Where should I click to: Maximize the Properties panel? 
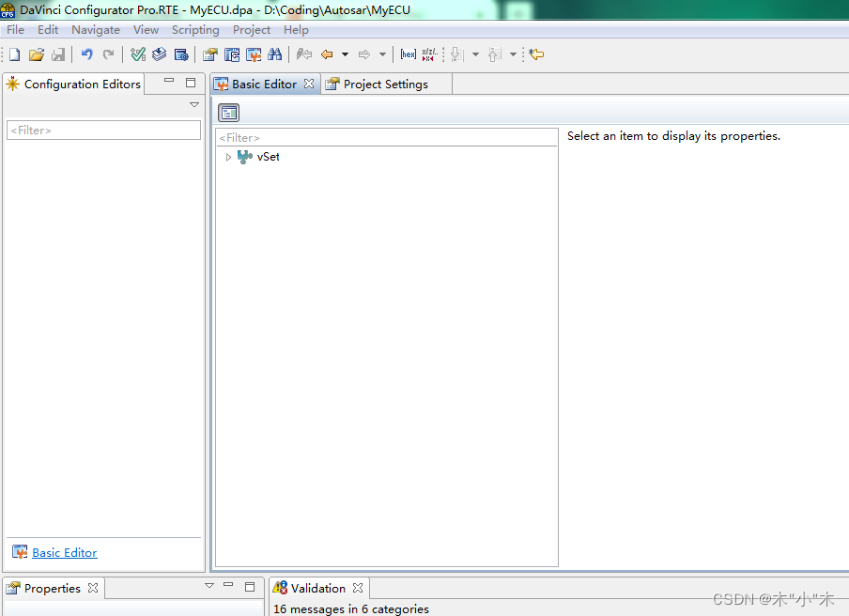(250, 587)
